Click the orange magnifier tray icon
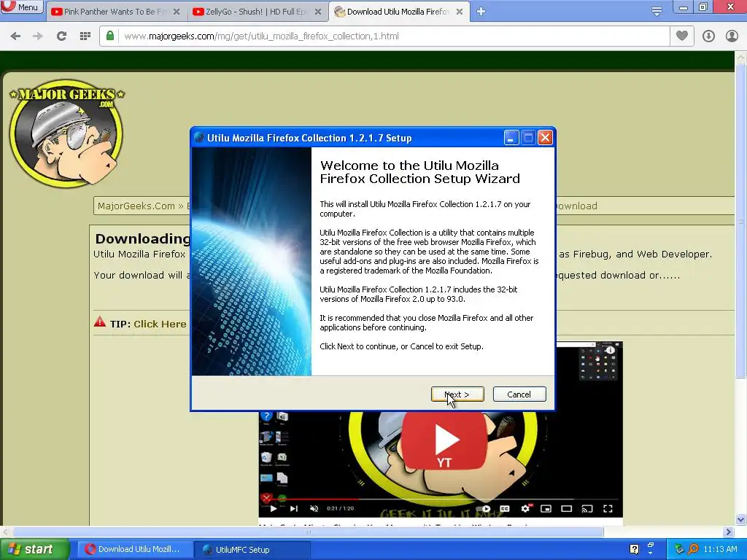The image size is (747, 560). 693,549
